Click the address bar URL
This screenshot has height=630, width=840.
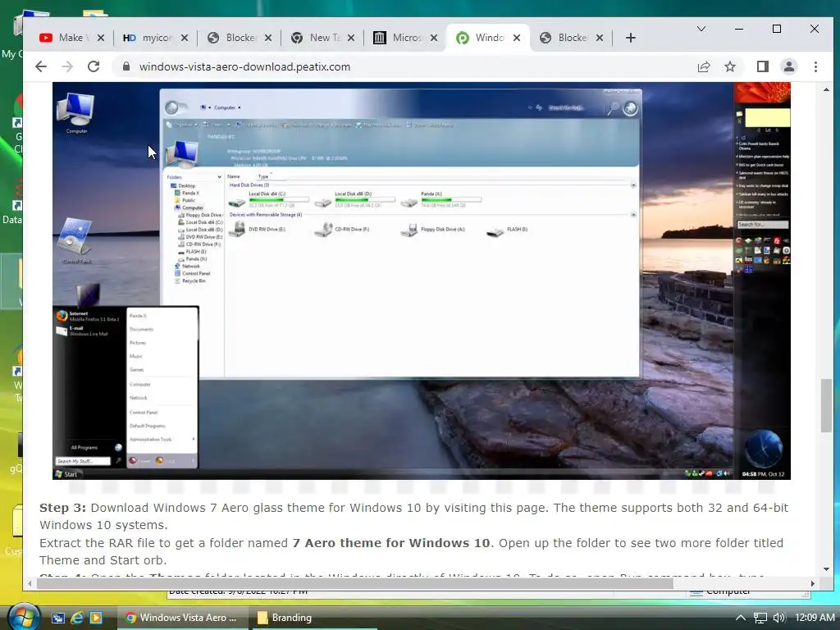click(244, 66)
